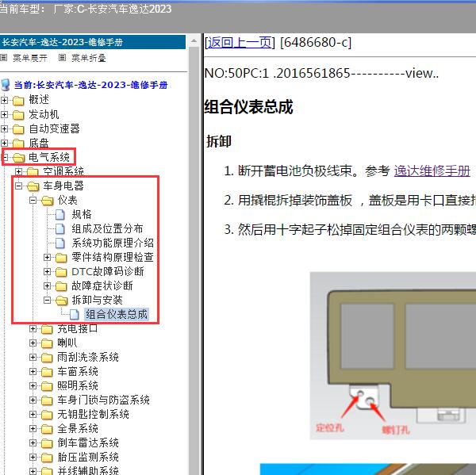This screenshot has width=476, height=475.
Task: Click the 概述 folder icon
Action: click(x=18, y=100)
